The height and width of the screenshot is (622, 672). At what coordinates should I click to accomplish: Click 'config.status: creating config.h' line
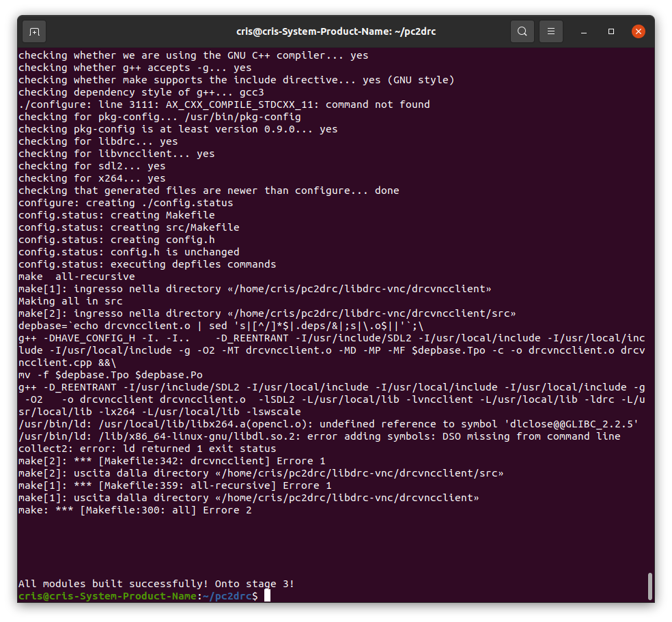(x=117, y=240)
